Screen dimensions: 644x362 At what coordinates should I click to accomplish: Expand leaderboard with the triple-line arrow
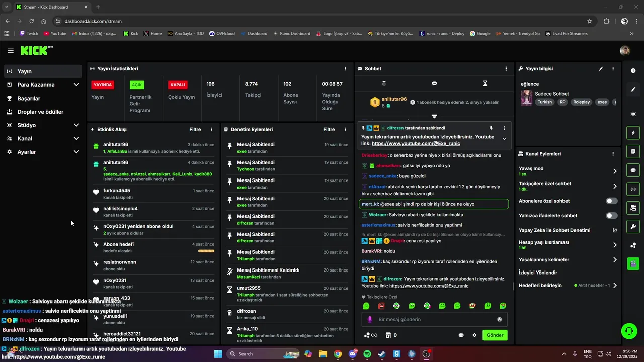coord(434,116)
